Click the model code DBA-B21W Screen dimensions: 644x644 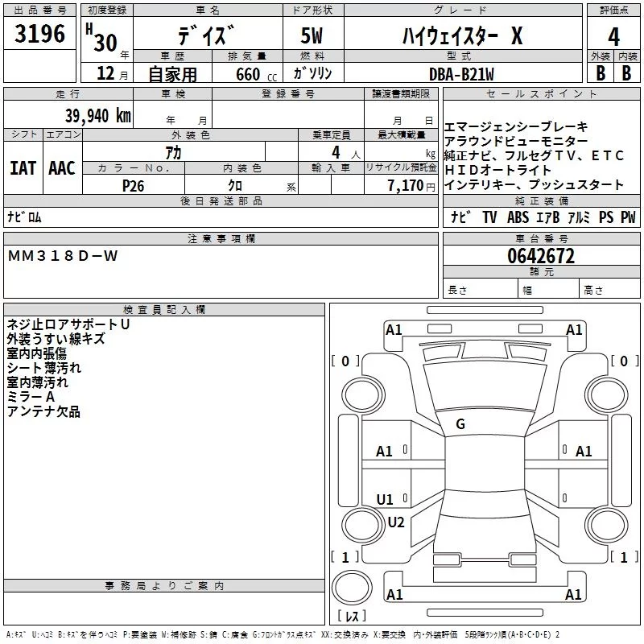click(461, 74)
